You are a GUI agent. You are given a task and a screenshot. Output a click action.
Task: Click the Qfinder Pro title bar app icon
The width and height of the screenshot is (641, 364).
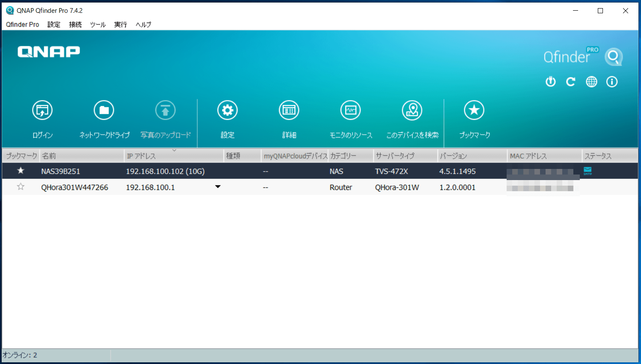click(10, 10)
